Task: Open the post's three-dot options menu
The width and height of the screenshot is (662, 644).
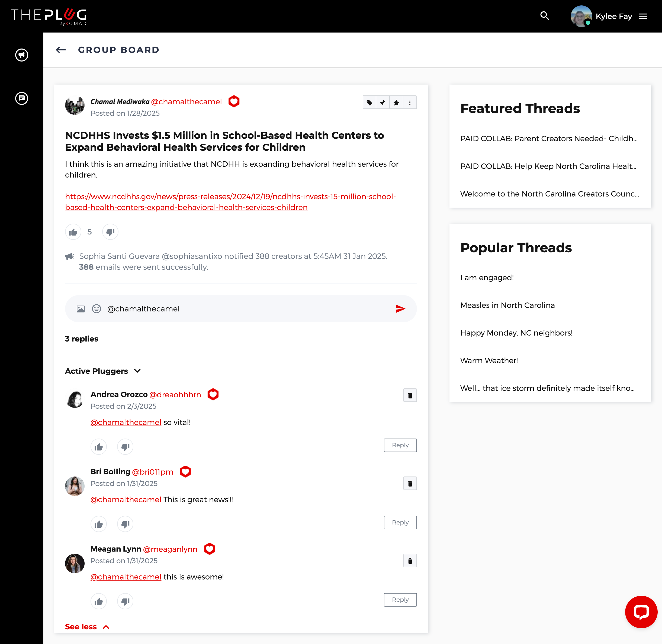Action: 410,102
